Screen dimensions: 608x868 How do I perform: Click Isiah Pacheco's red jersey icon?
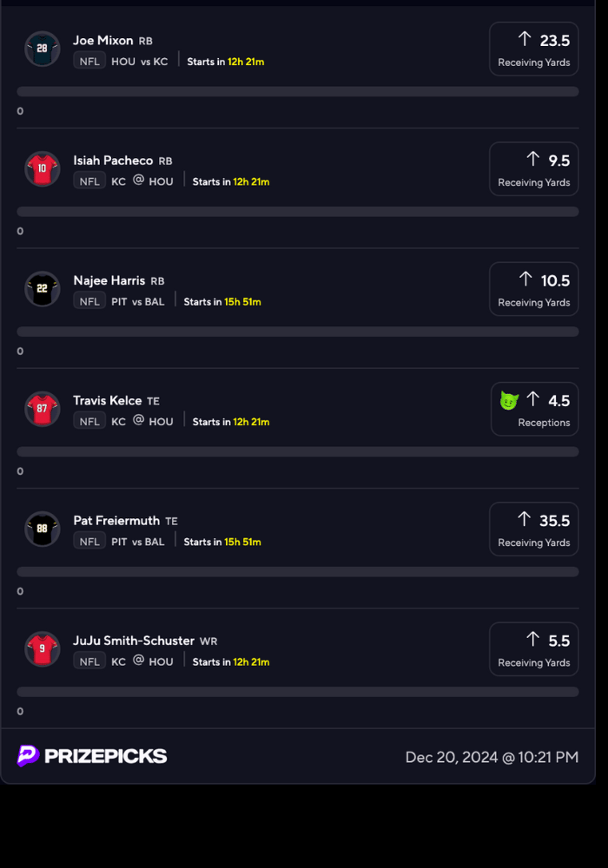[x=42, y=169]
